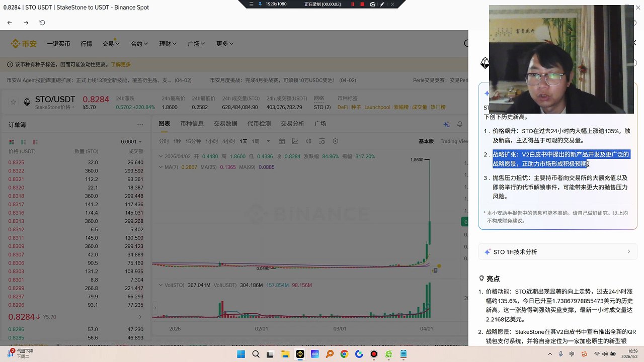Image resolution: width=644 pixels, height=362 pixels.
Task: Take a screenshot with recorder camera icon
Action: (373, 4)
